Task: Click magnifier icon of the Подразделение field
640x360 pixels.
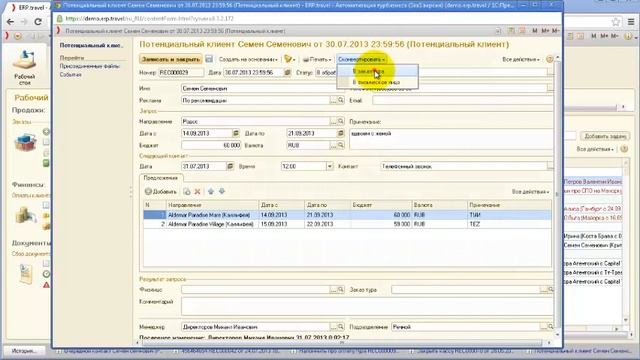Action: coord(551,327)
